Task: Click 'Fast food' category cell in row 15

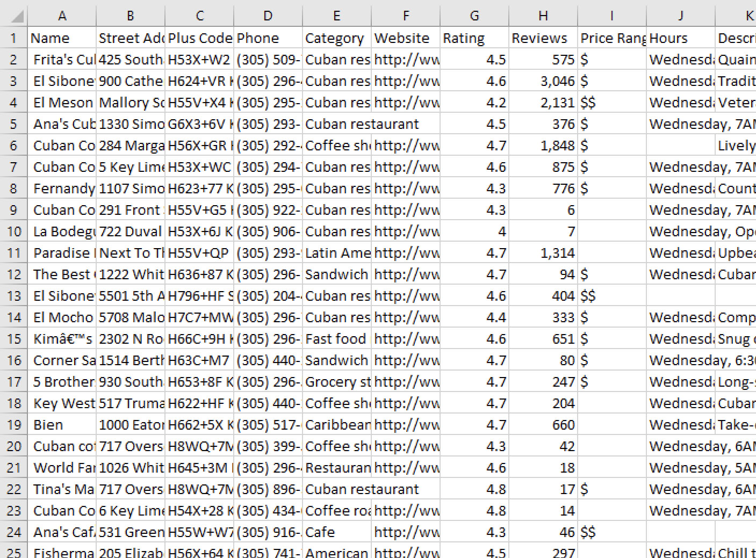Action: 337,339
